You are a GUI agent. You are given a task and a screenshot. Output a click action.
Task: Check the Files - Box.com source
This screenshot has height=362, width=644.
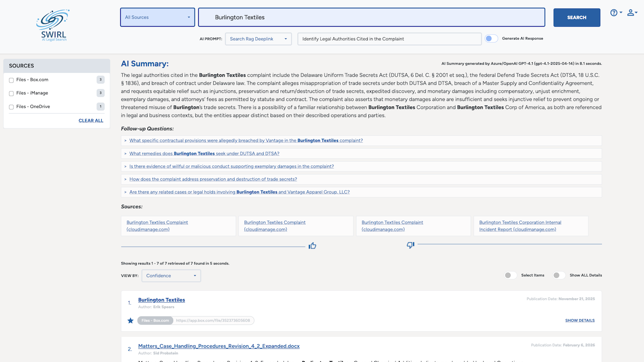tap(12, 80)
